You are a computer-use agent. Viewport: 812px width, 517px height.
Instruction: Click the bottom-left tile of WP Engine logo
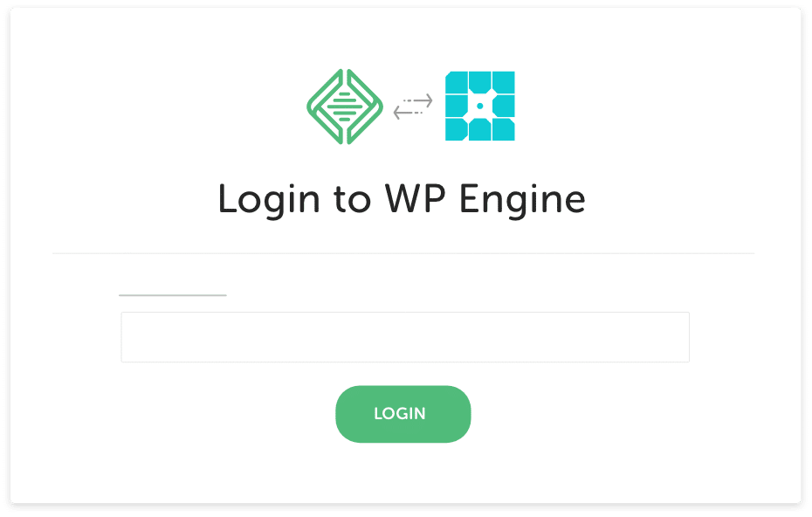coord(457,129)
